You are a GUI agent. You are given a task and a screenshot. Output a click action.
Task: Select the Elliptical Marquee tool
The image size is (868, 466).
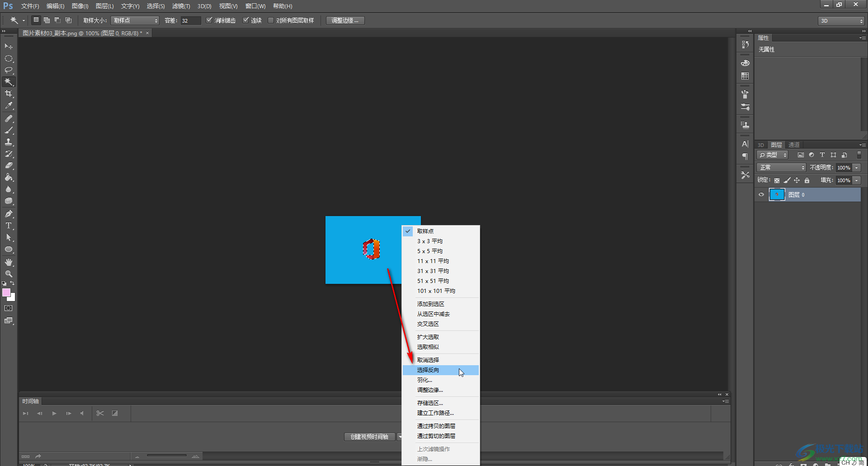(9, 58)
